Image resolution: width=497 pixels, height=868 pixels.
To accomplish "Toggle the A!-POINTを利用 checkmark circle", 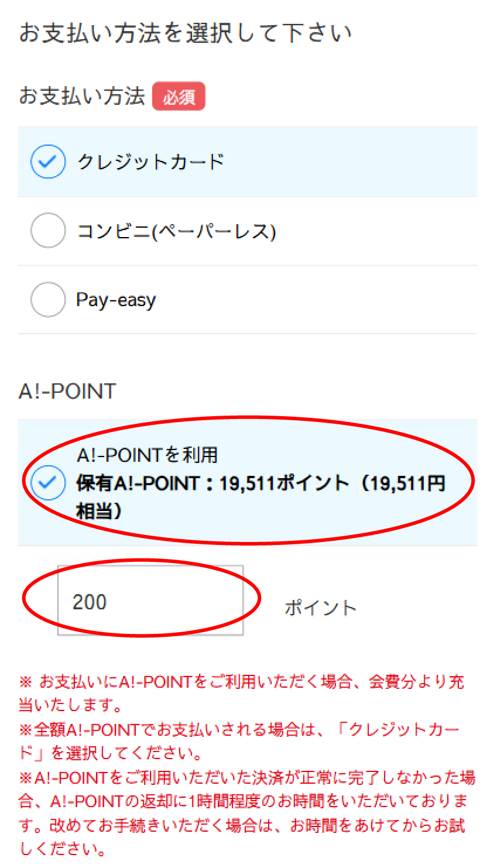I will pyautogui.click(x=48, y=483).
